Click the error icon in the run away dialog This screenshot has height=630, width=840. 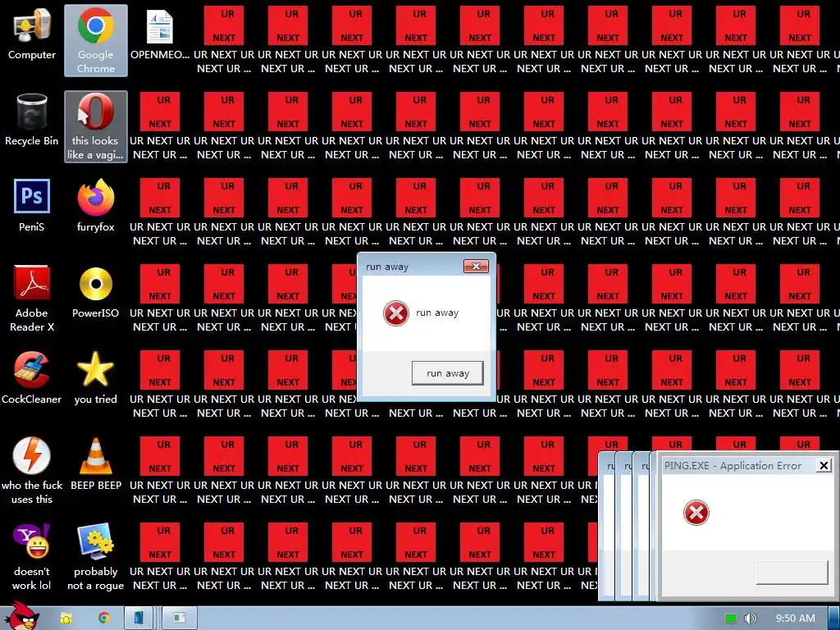click(x=396, y=313)
